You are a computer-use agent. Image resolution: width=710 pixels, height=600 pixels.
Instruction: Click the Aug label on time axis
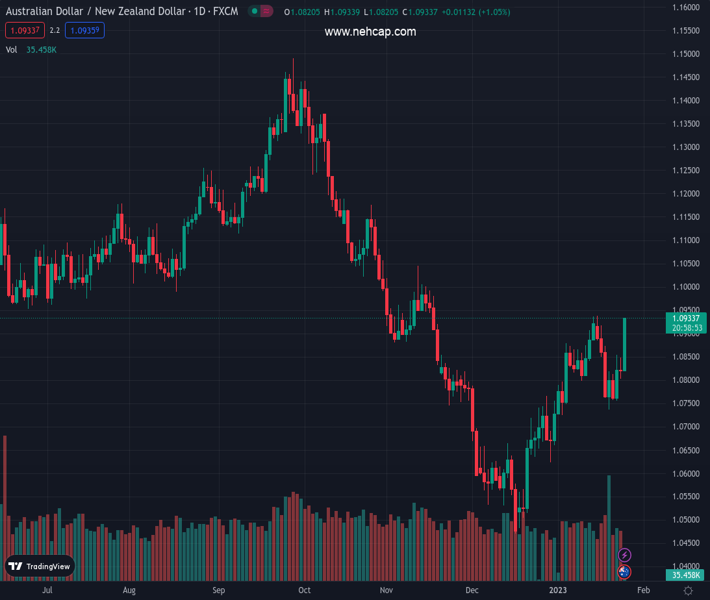tap(129, 591)
